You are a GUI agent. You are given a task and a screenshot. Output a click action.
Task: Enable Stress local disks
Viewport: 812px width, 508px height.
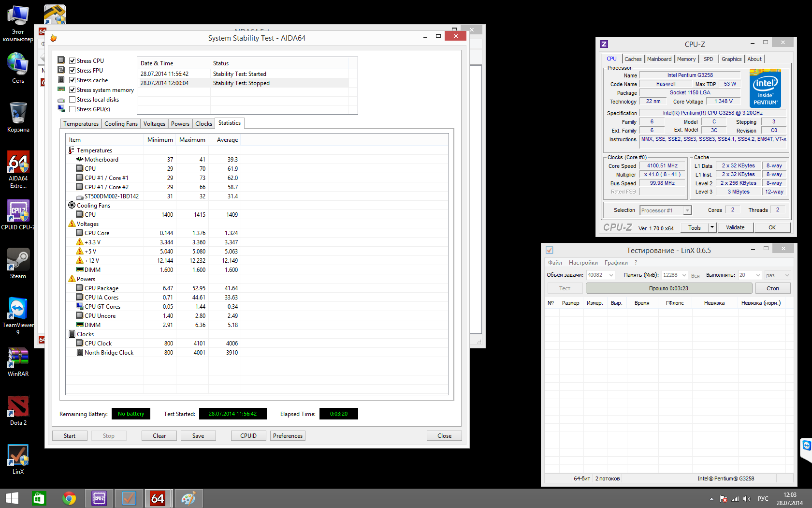pyautogui.click(x=72, y=100)
